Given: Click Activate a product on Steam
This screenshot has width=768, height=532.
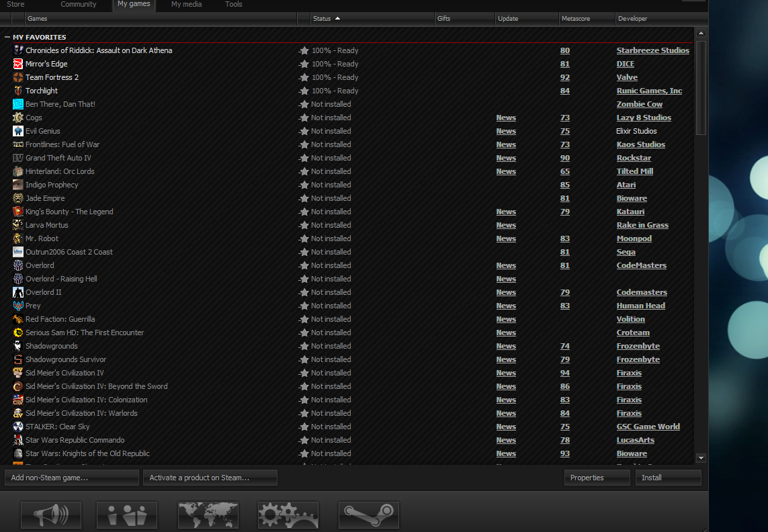Looking at the screenshot, I should [x=210, y=478].
